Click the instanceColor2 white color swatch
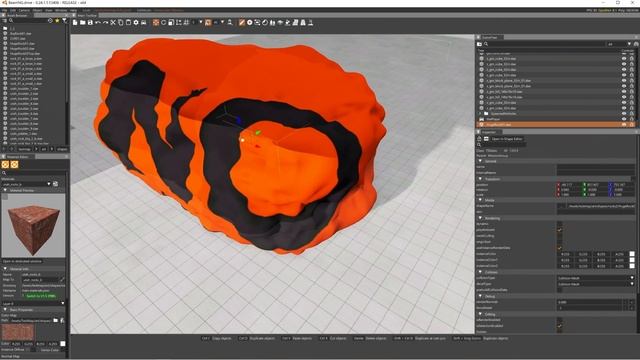This screenshot has width=640, height=360. (x=632, y=266)
